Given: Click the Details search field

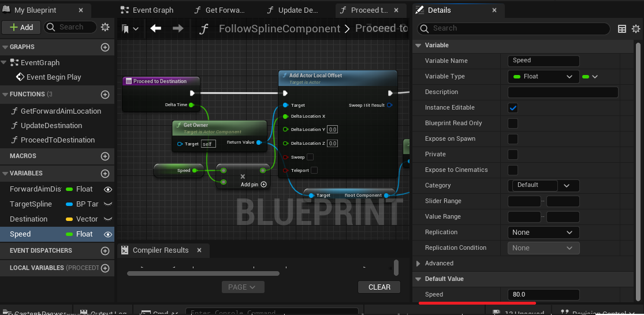Looking at the screenshot, I should [513, 29].
